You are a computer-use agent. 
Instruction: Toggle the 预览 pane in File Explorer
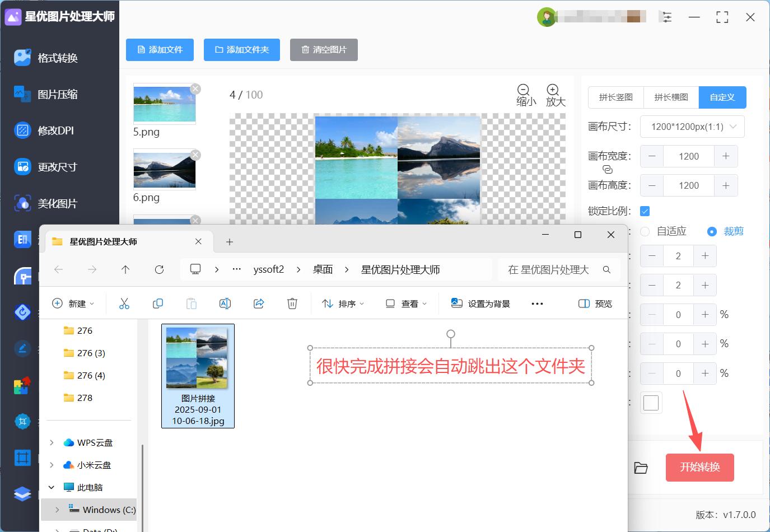pyautogui.click(x=595, y=303)
